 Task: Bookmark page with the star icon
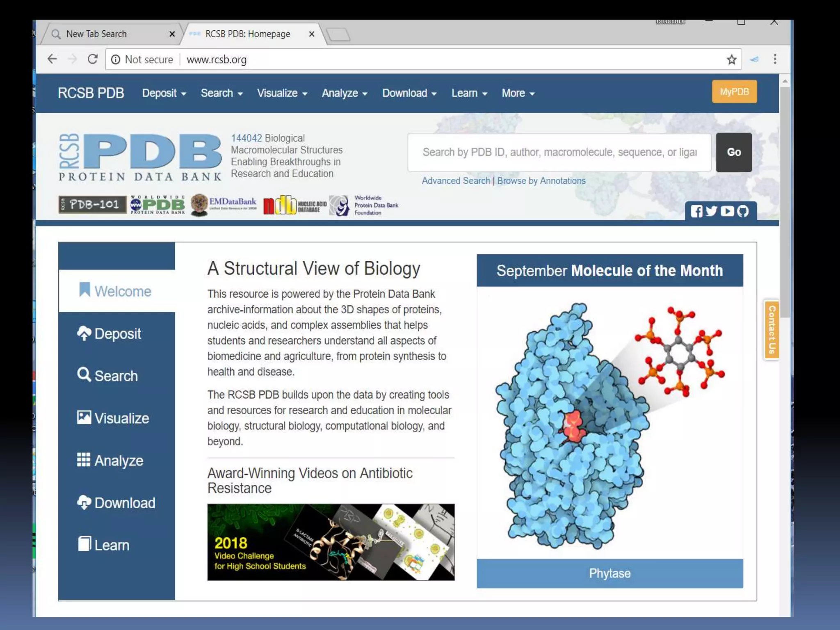click(x=731, y=60)
